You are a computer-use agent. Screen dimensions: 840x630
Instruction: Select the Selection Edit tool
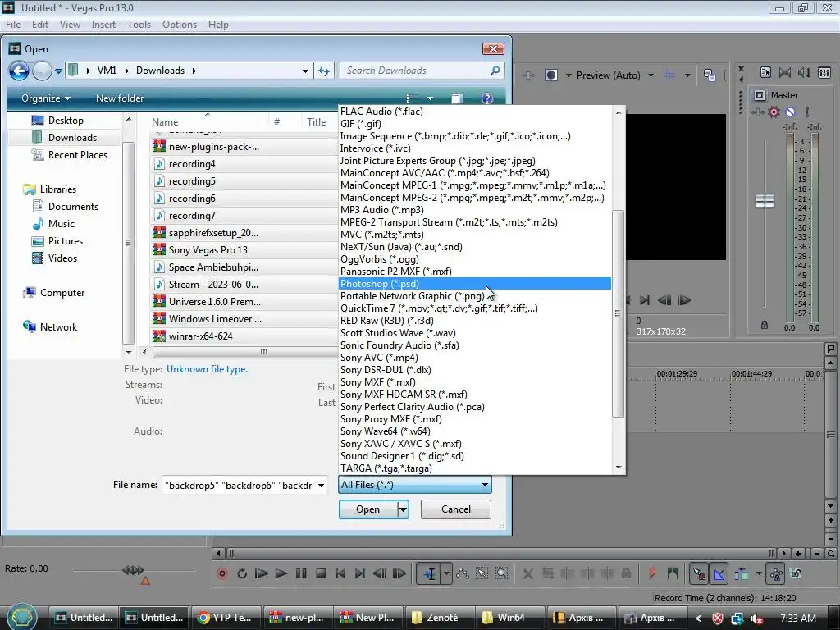coord(482,573)
